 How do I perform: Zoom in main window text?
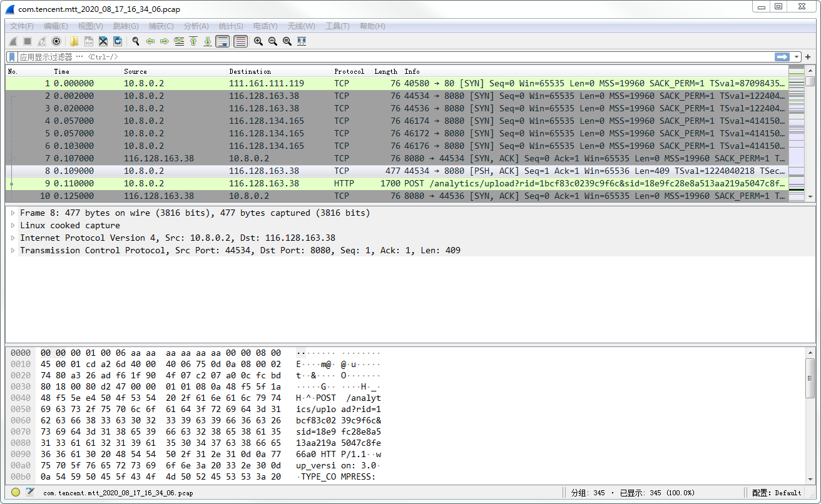click(x=258, y=41)
